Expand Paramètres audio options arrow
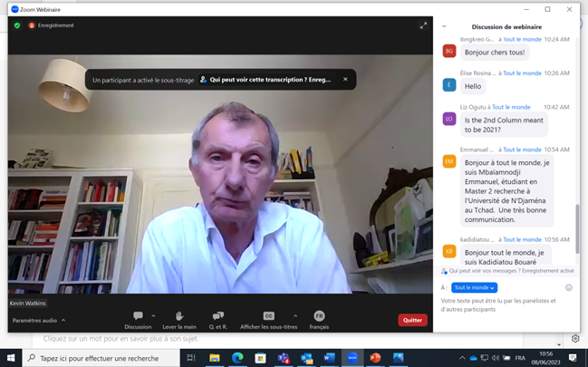Viewport: 588px width, 367px height. 63,320
